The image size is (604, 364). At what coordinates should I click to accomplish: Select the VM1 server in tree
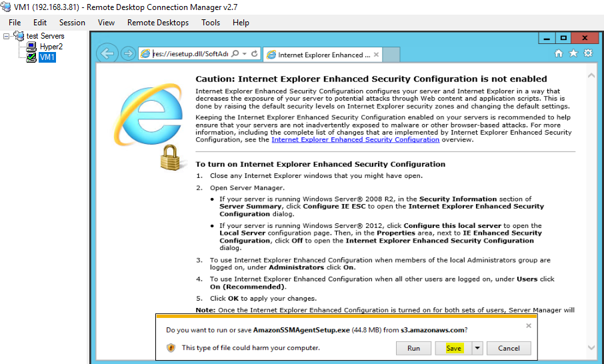[x=47, y=57]
